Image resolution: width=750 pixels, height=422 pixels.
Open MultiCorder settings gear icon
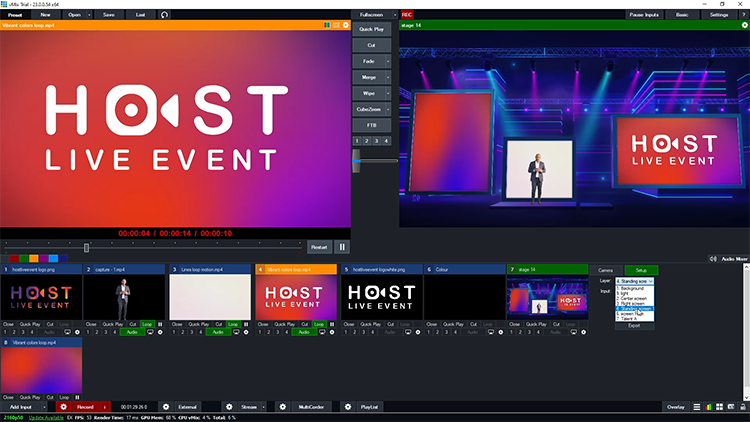coord(282,407)
